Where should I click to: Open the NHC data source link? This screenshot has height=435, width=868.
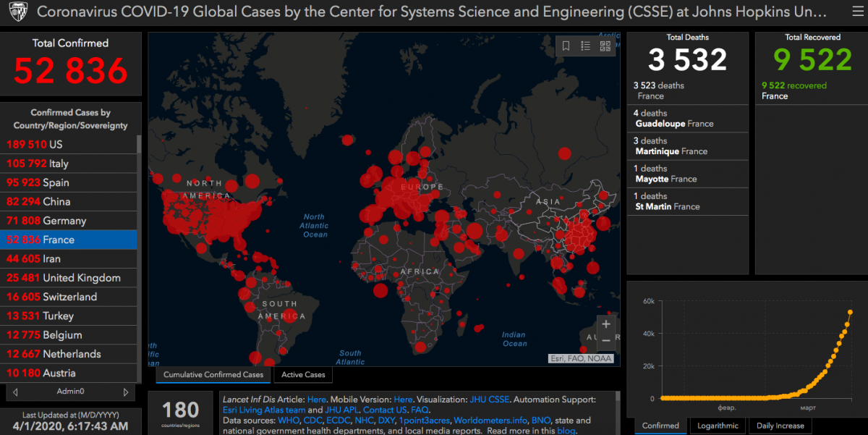pyautogui.click(x=365, y=420)
